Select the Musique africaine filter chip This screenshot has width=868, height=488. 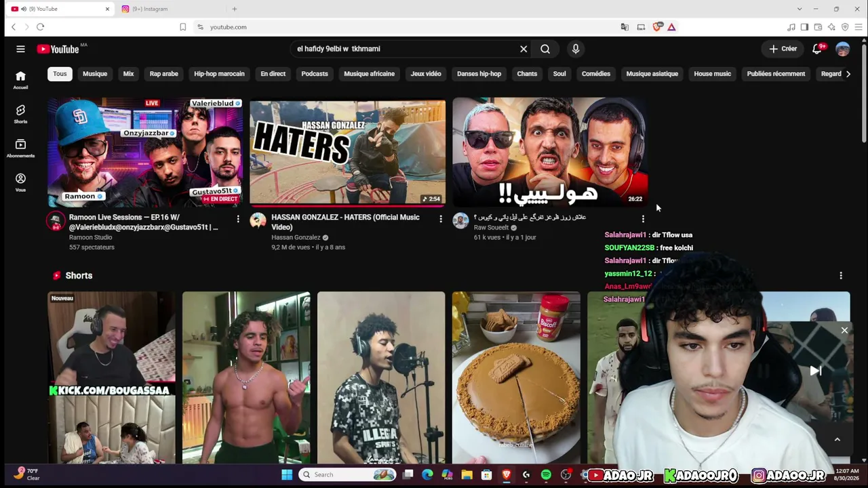pos(370,74)
